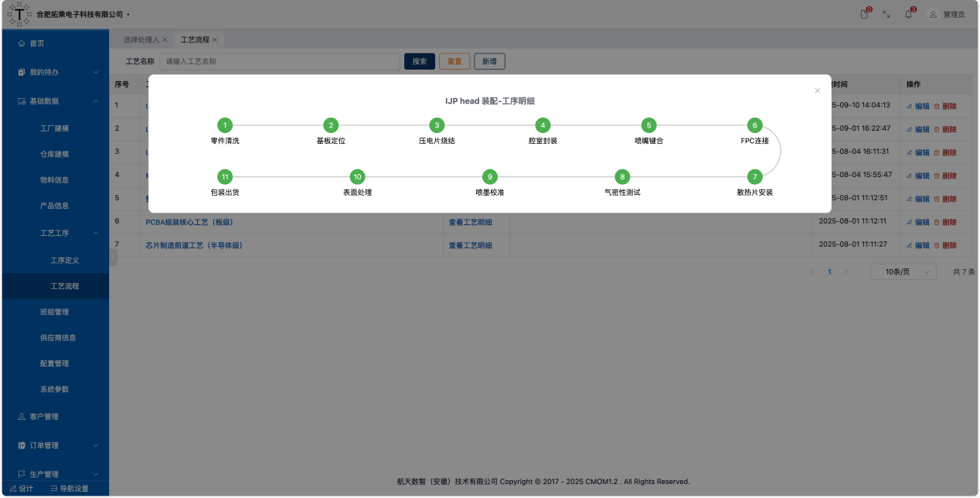The image size is (980, 498).
Task: Click step 9 喷墨校准 node
Action: pyautogui.click(x=489, y=176)
